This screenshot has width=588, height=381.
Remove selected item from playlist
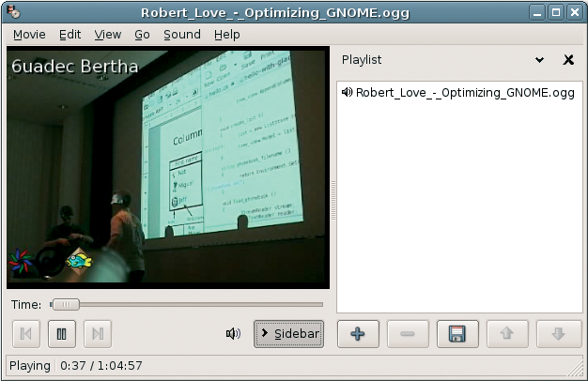pos(408,334)
